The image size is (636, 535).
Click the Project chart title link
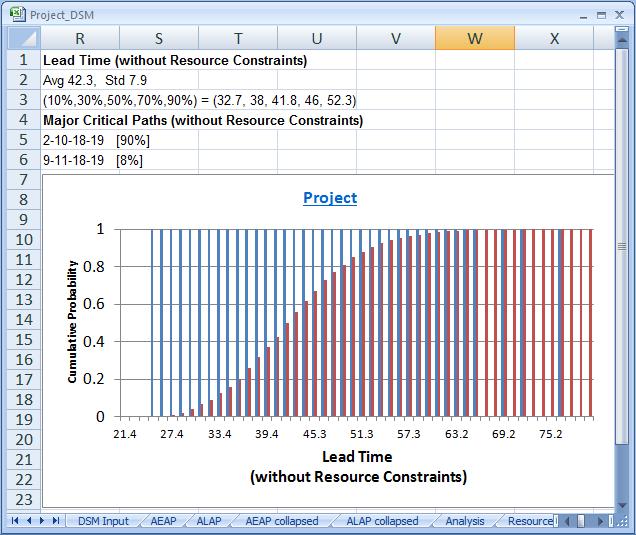[x=330, y=198]
